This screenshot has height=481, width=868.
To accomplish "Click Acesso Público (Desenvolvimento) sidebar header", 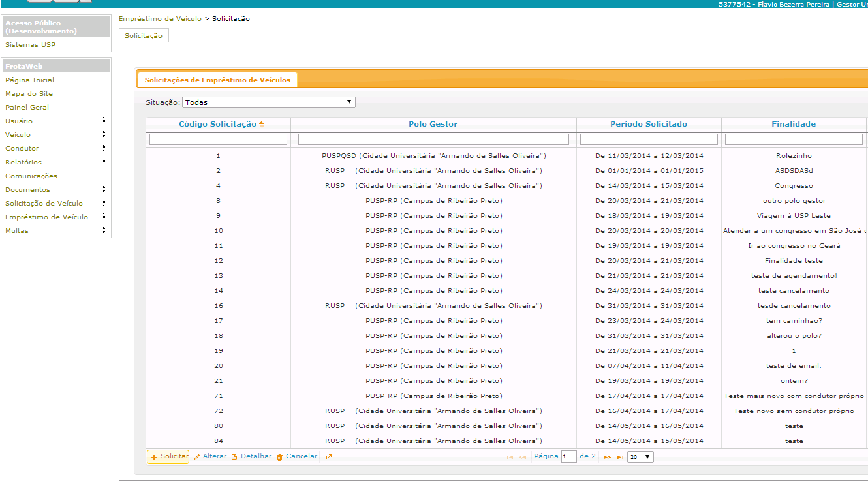I will pyautogui.click(x=56, y=27).
